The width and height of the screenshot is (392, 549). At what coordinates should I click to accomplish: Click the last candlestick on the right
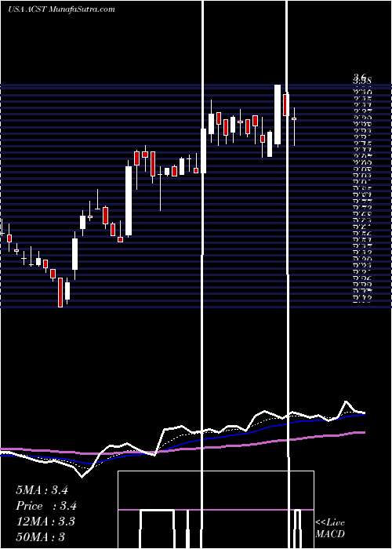[294, 126]
